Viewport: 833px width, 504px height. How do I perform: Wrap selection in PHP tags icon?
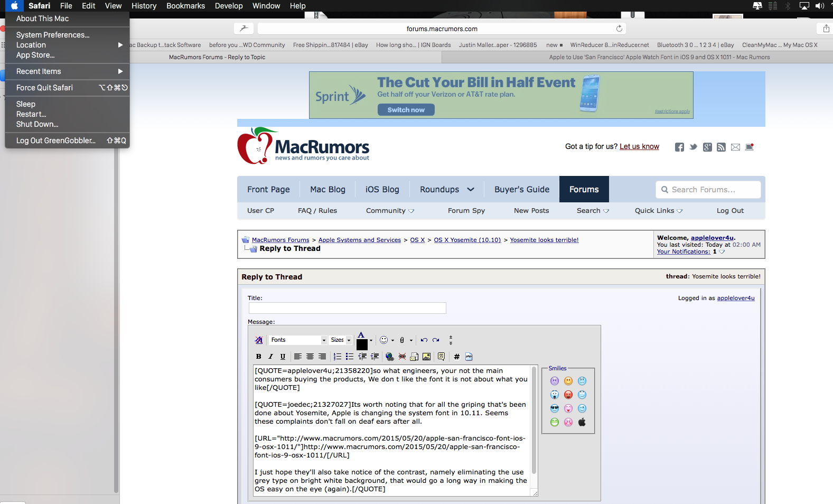(469, 357)
